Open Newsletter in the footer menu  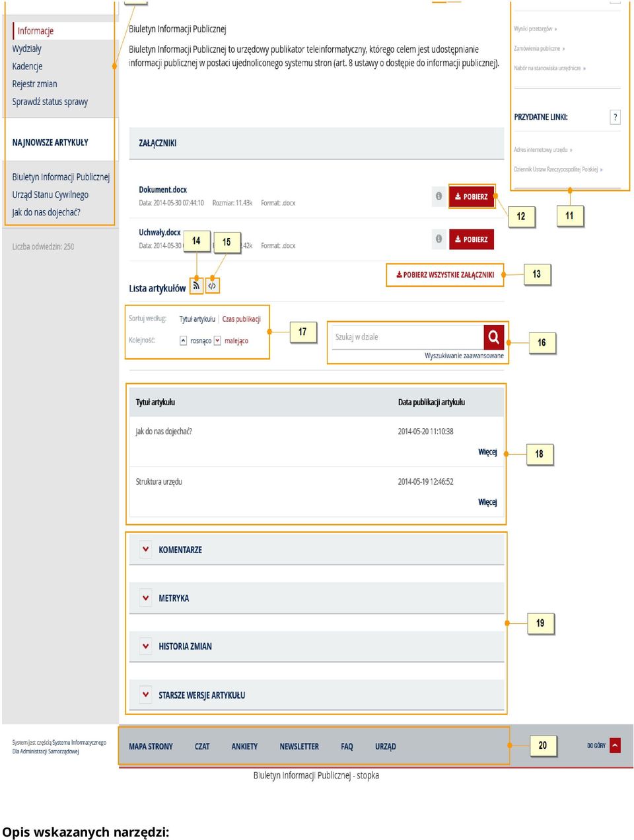click(299, 746)
